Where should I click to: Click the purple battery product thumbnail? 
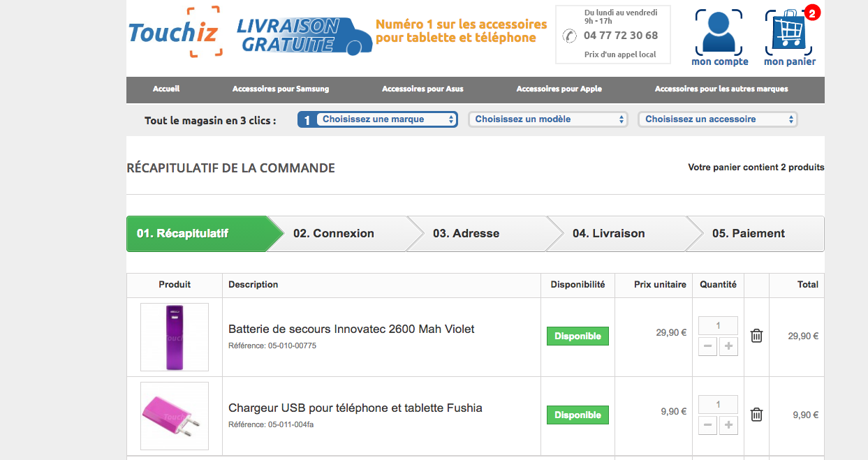click(175, 336)
